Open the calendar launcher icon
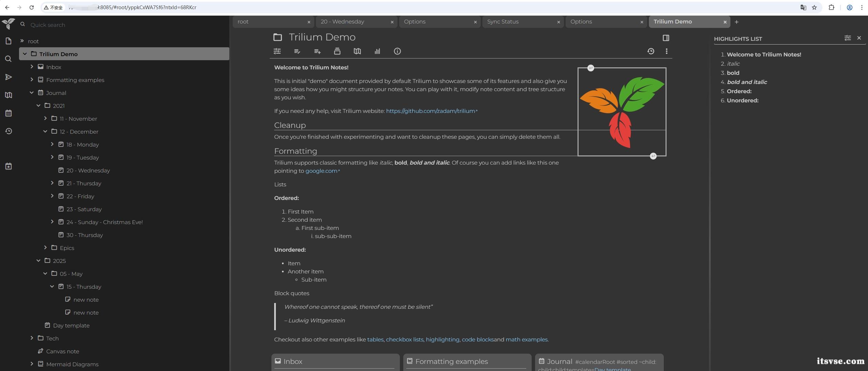 (8, 113)
